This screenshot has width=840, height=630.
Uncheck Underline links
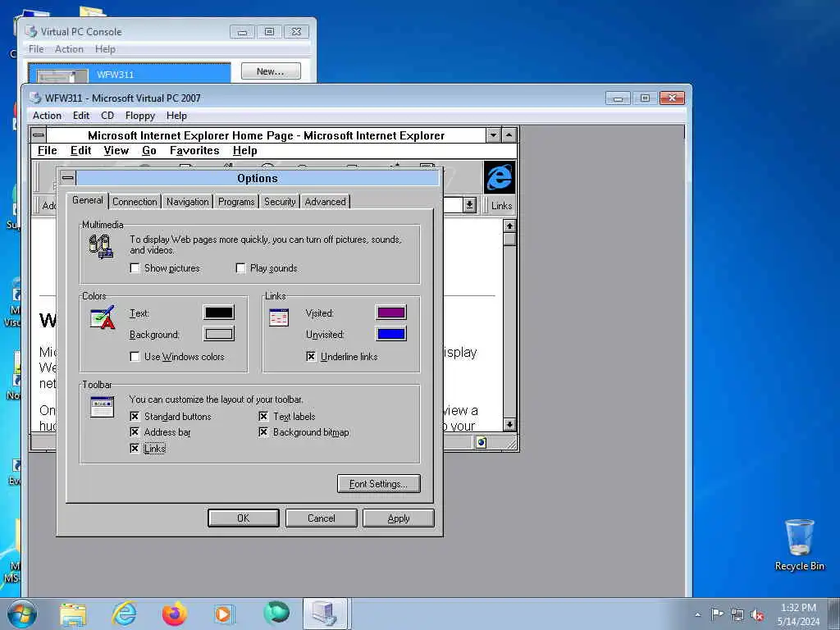click(x=311, y=356)
